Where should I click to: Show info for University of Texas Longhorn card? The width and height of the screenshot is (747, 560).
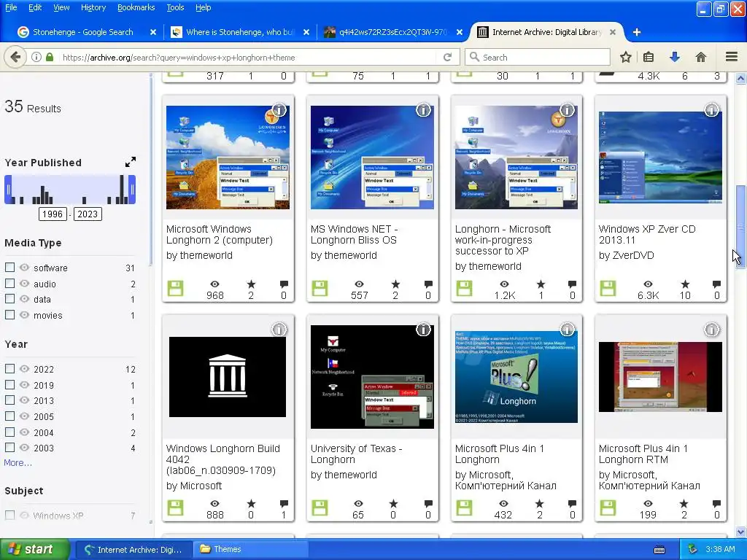pyautogui.click(x=423, y=329)
